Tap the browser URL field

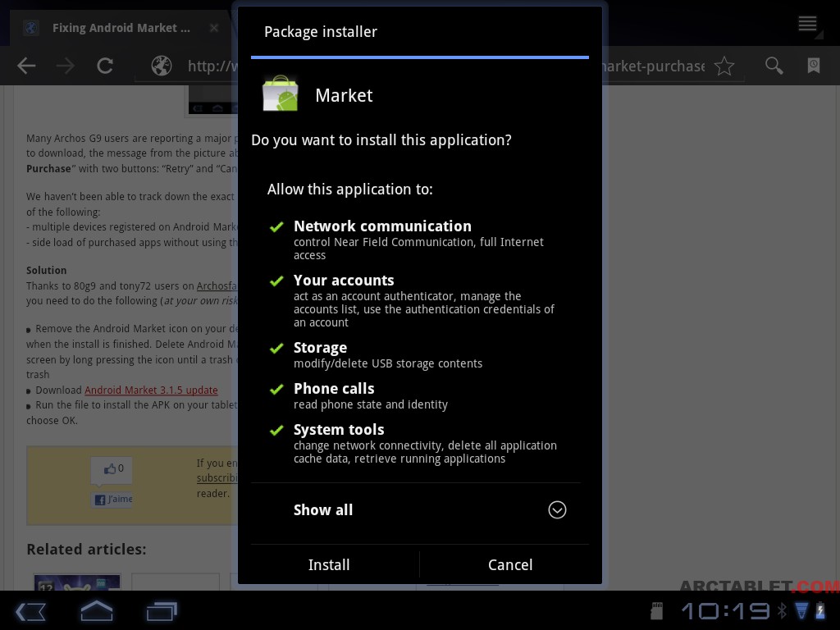(x=438, y=66)
